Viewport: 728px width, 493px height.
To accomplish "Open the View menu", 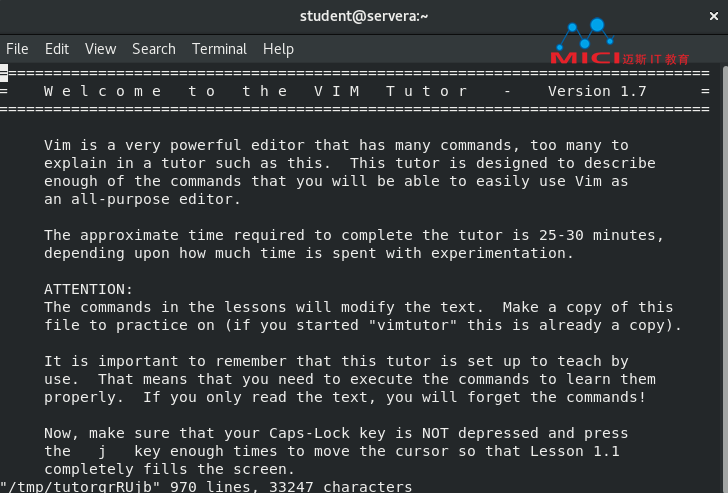I will tap(100, 48).
